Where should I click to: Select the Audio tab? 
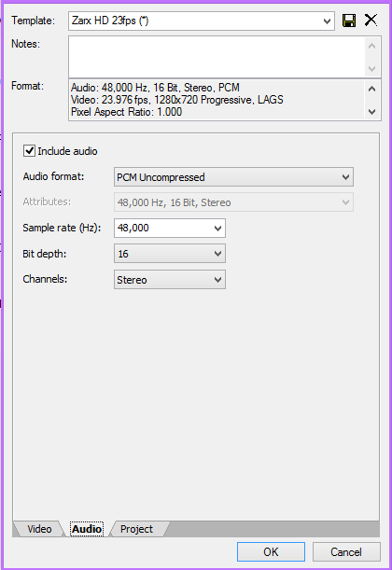87,529
